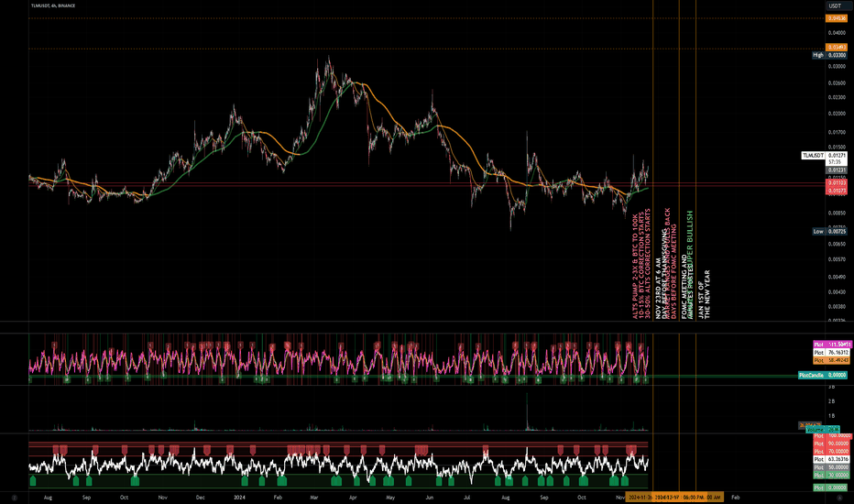Screen dimensions: 854x504
Task: Click the Dec label on time axis
Action: pyautogui.click(x=201, y=498)
